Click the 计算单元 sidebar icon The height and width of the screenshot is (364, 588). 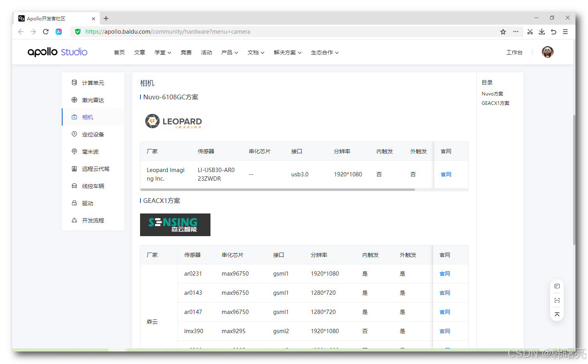pos(74,82)
